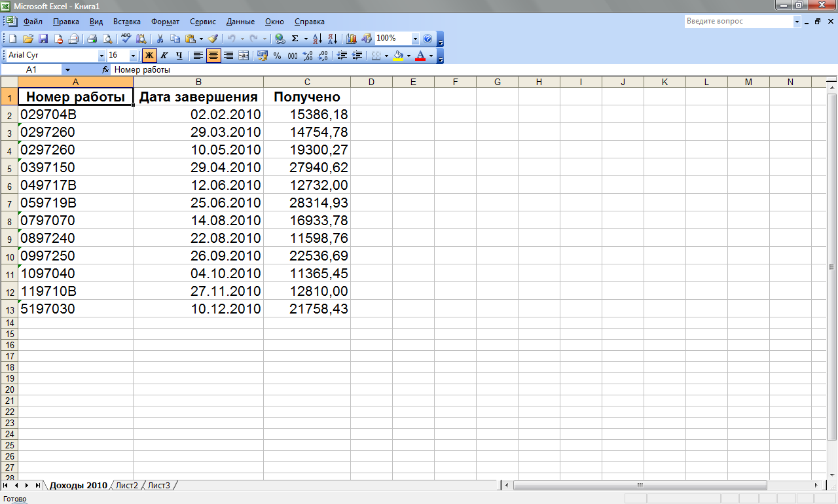This screenshot has width=838, height=504.
Task: Open the Файл menu
Action: 33,22
